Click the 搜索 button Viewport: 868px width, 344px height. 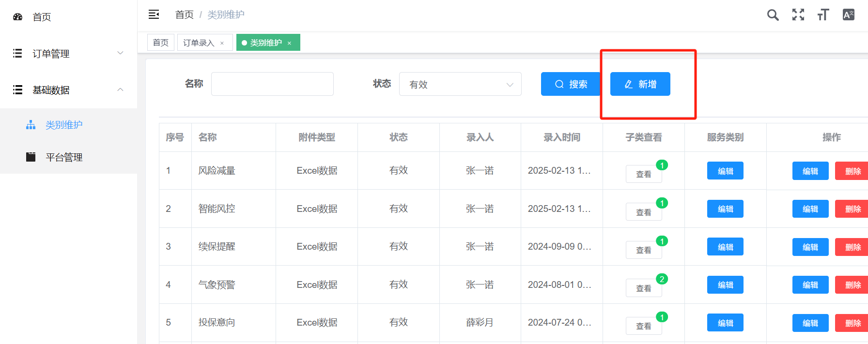571,84
